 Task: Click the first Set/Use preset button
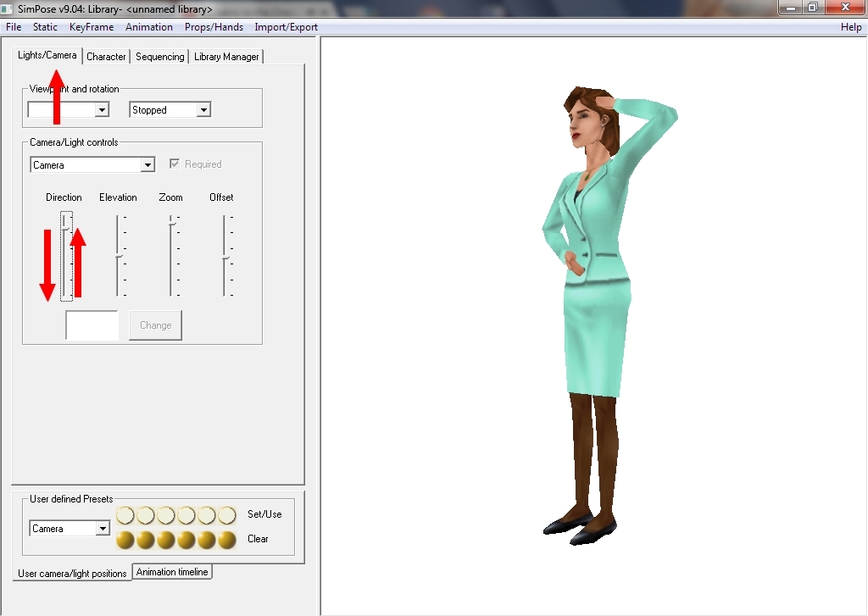click(x=125, y=515)
